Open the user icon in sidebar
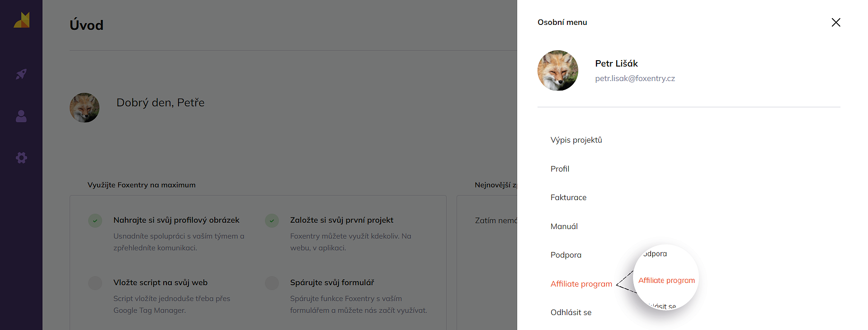868x330 pixels. [21, 116]
